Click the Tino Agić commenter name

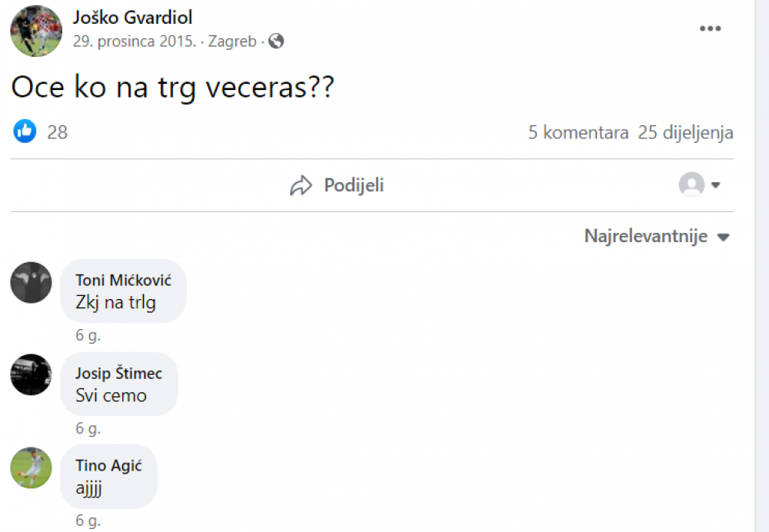pos(108,465)
